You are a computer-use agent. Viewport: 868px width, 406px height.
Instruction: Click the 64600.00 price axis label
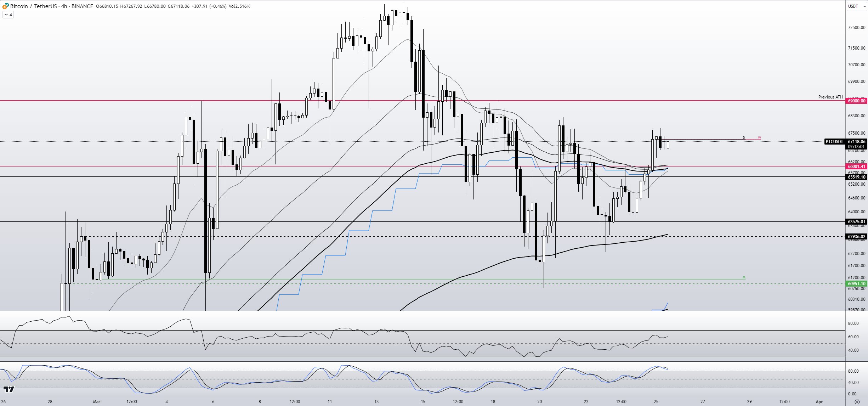pos(856,198)
